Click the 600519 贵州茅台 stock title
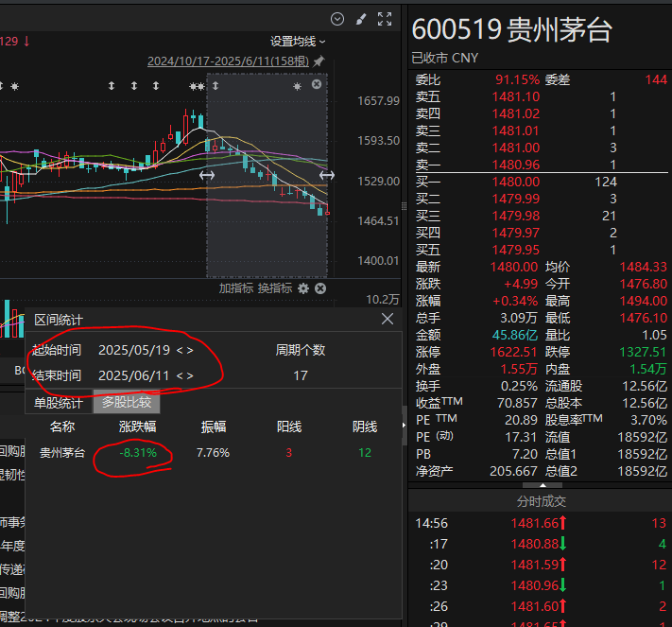672x627 pixels. pos(512,30)
